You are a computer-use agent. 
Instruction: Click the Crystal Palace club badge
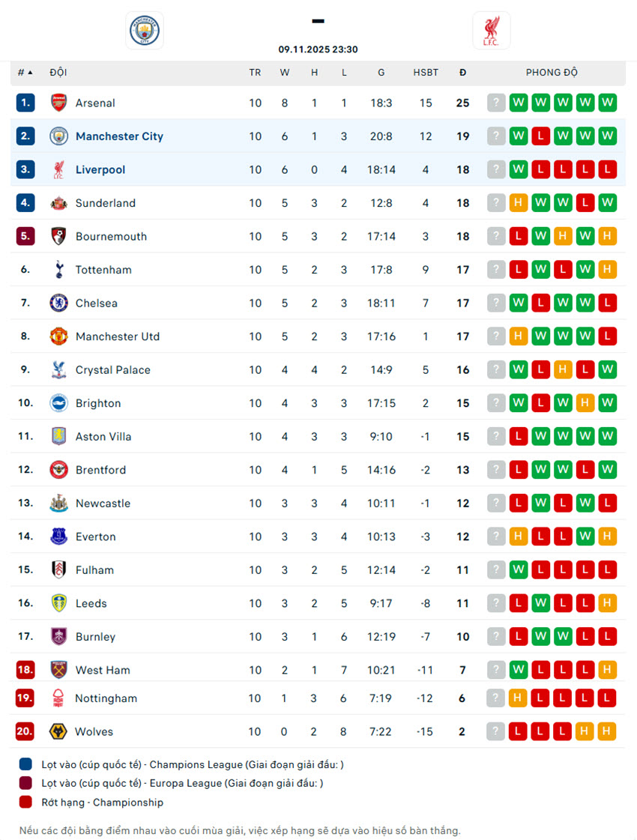[x=58, y=369]
